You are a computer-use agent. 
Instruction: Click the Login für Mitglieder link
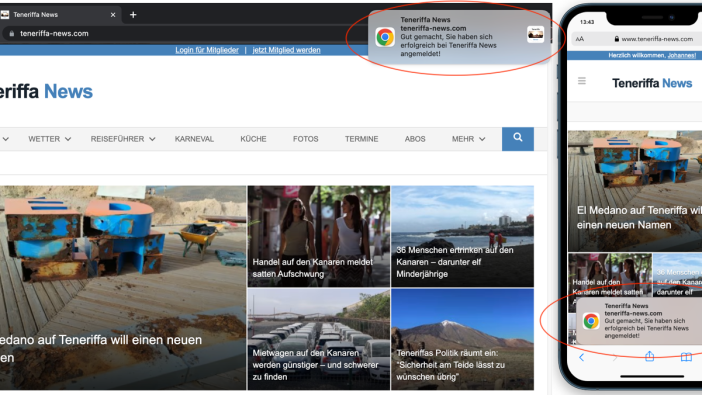pyautogui.click(x=207, y=50)
